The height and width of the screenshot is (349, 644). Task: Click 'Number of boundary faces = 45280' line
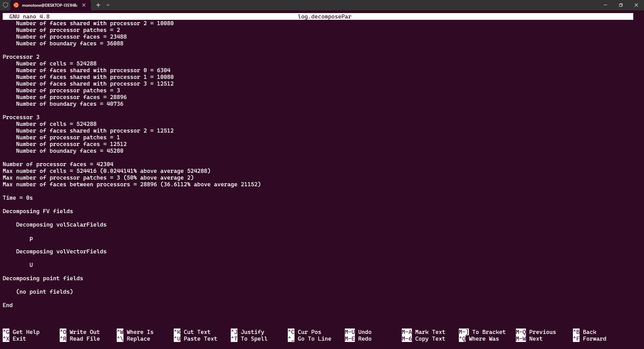[x=70, y=151]
